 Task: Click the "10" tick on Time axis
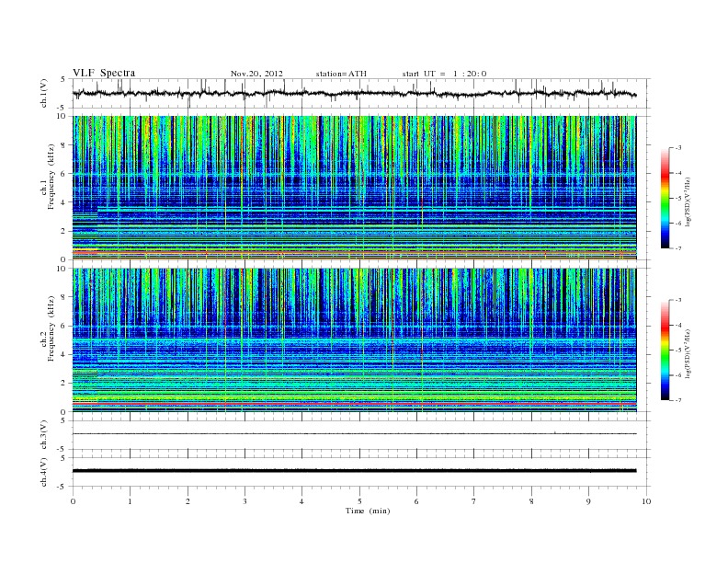(x=646, y=501)
